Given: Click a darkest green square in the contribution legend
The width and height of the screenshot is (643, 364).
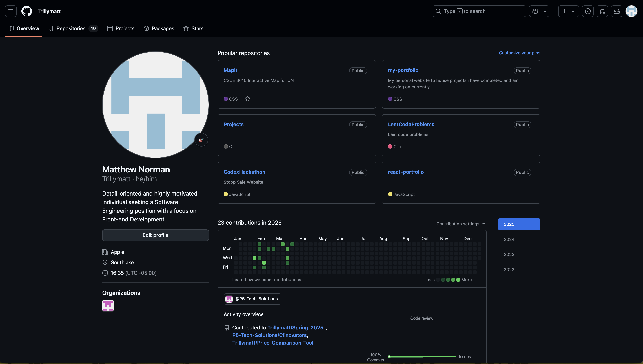Looking at the screenshot, I should click(x=458, y=280).
